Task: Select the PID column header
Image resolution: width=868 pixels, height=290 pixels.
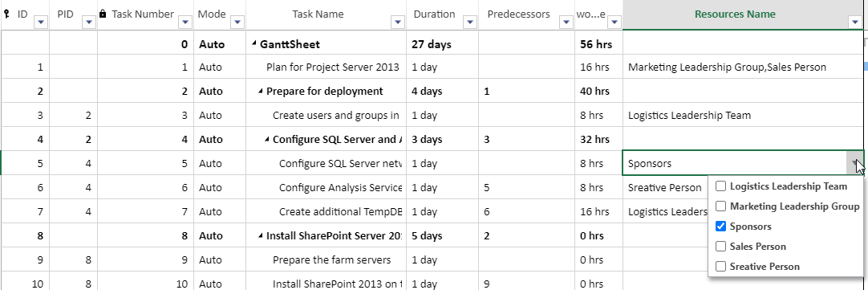Action: (x=74, y=15)
